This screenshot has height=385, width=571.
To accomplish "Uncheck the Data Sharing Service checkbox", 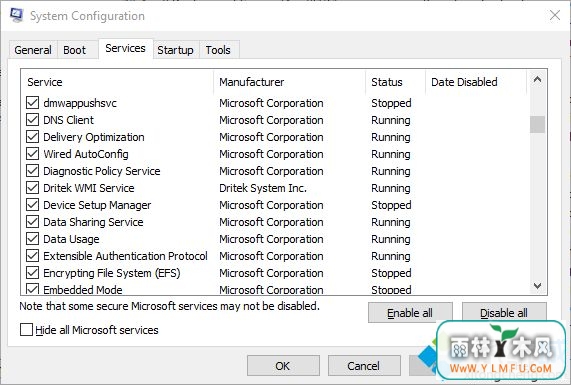I will coord(32,222).
